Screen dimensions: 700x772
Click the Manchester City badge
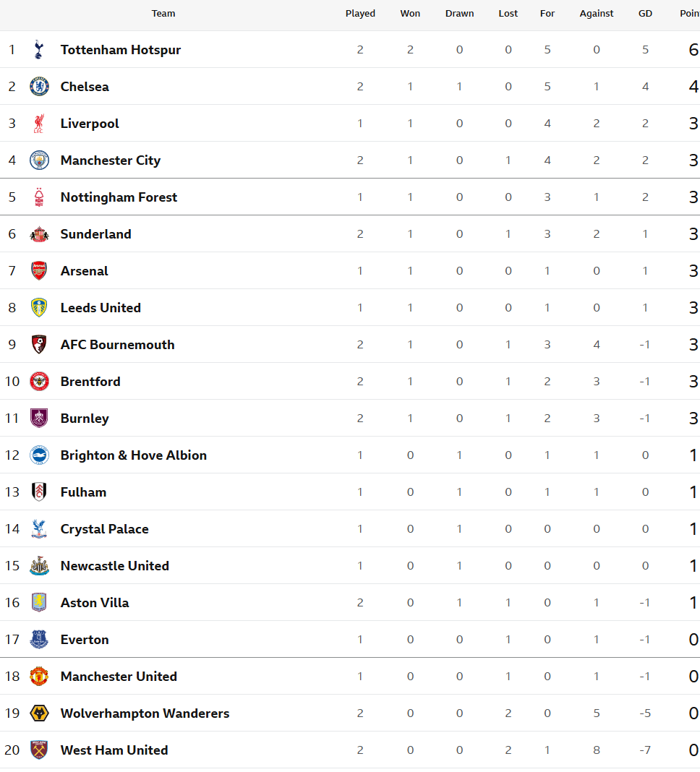39,160
